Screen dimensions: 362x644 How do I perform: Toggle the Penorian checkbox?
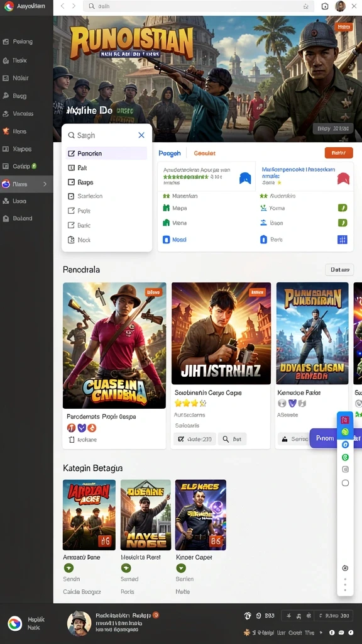(71, 153)
